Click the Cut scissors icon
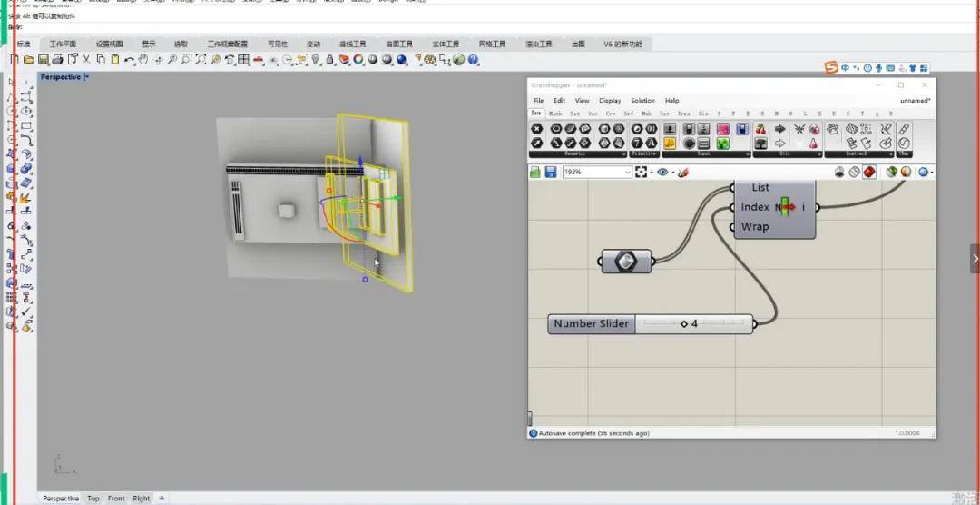 [86, 59]
